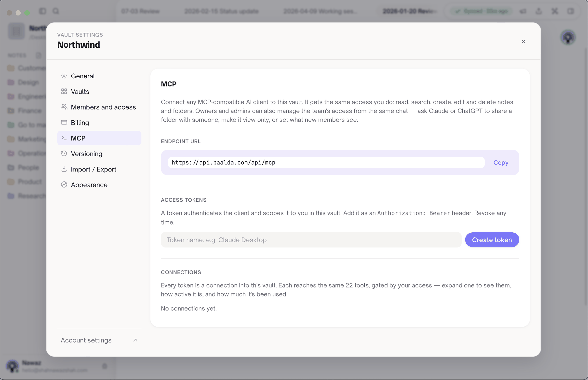Click the Import / Export download icon
588x380 pixels.
(64, 169)
